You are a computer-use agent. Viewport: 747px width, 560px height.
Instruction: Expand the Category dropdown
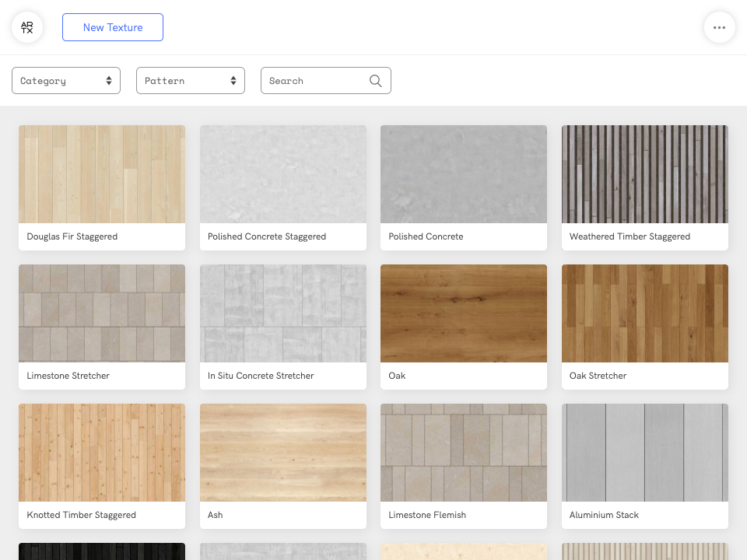point(66,81)
